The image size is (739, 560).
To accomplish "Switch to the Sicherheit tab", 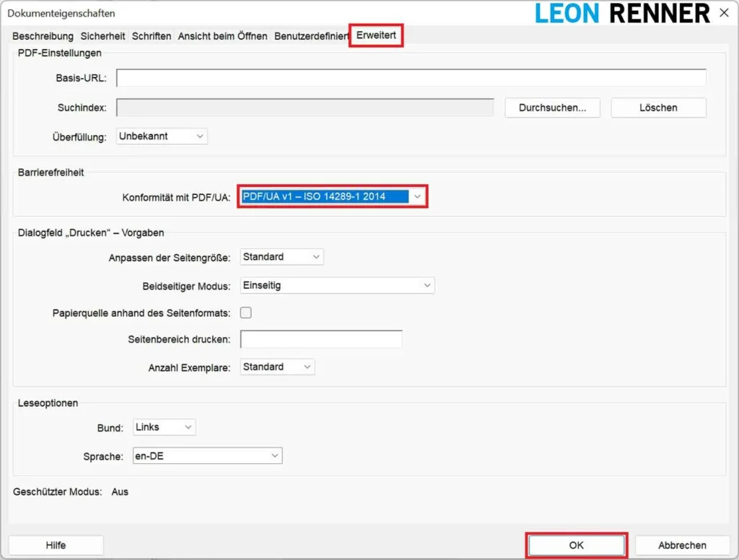I will click(102, 36).
